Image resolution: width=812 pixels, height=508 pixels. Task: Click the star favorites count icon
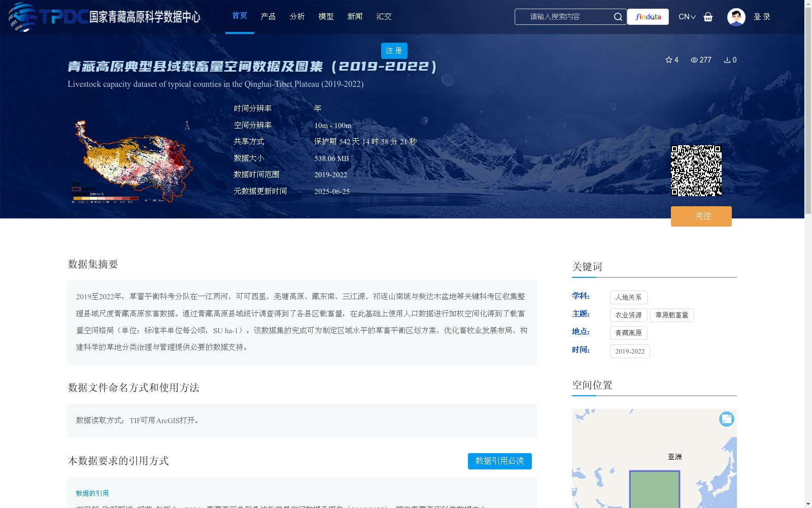pos(669,60)
